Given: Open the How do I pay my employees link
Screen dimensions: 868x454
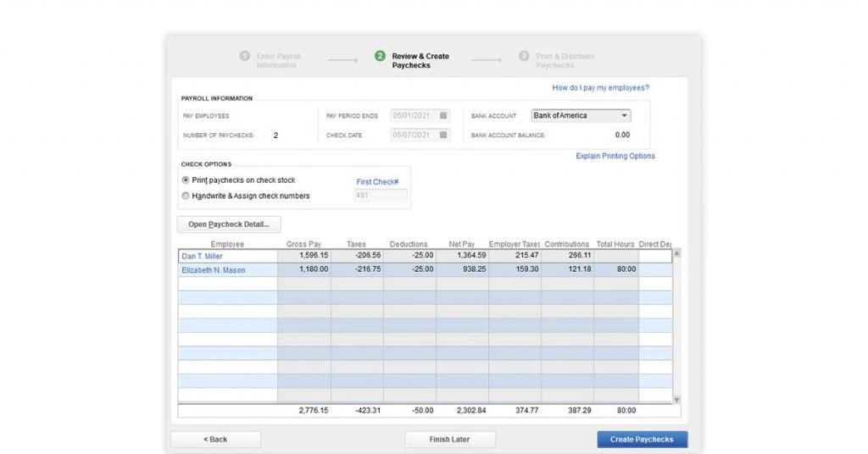Looking at the screenshot, I should click(x=601, y=88).
